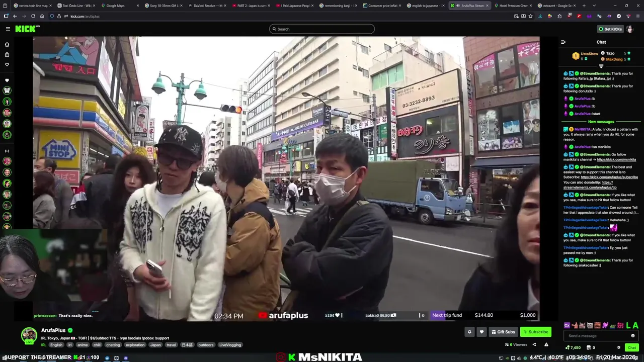Open chat settings gear icon

tap(619, 347)
